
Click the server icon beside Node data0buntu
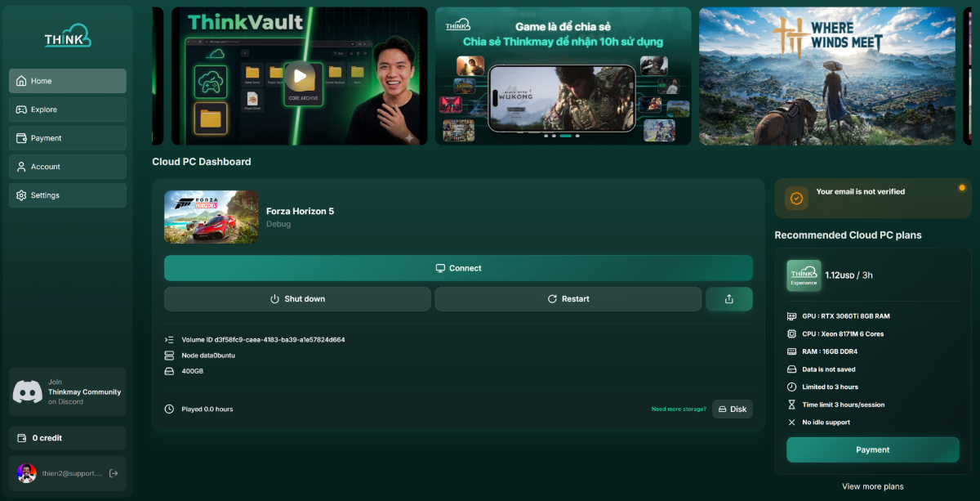click(x=169, y=356)
